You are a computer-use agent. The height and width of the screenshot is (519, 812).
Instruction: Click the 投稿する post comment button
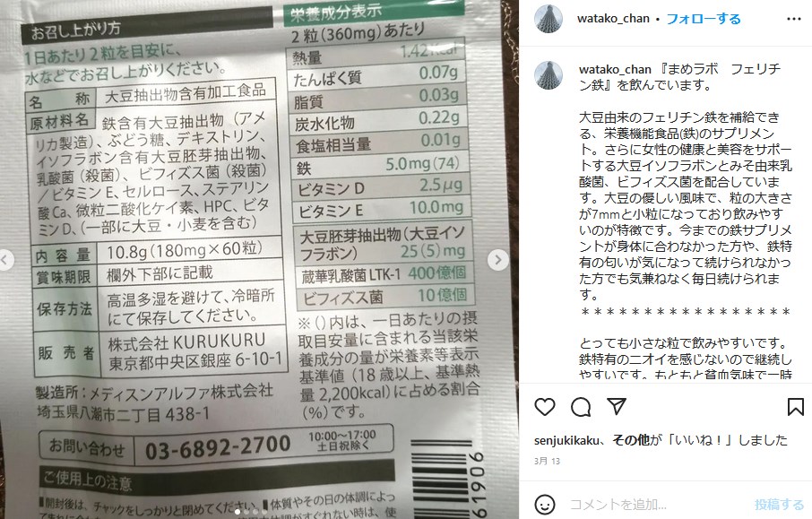click(780, 505)
